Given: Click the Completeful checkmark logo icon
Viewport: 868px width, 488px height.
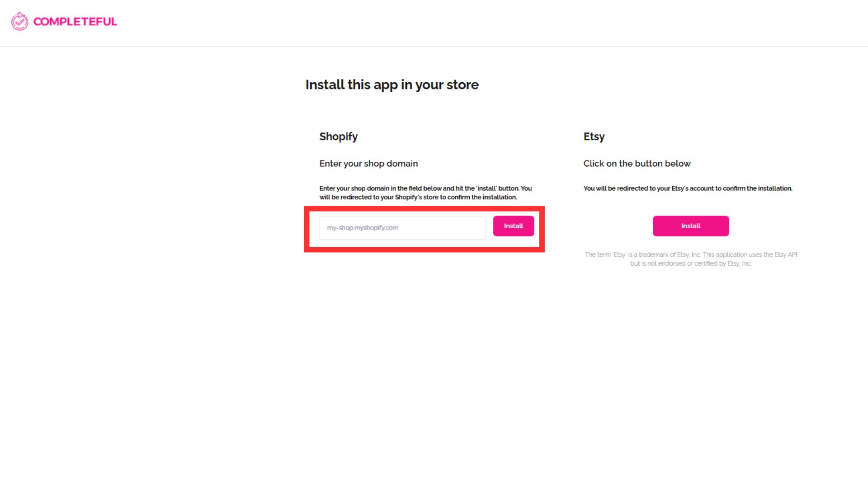Looking at the screenshot, I should pyautogui.click(x=20, y=21).
